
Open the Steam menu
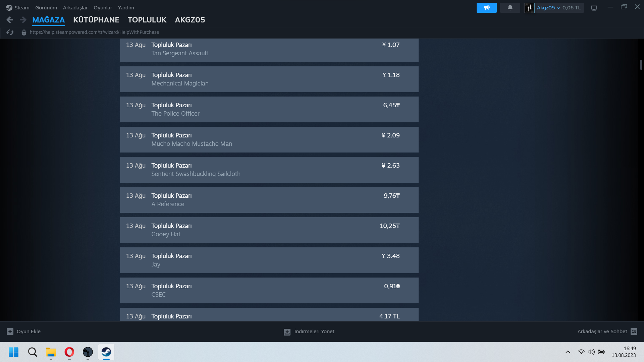click(x=21, y=8)
